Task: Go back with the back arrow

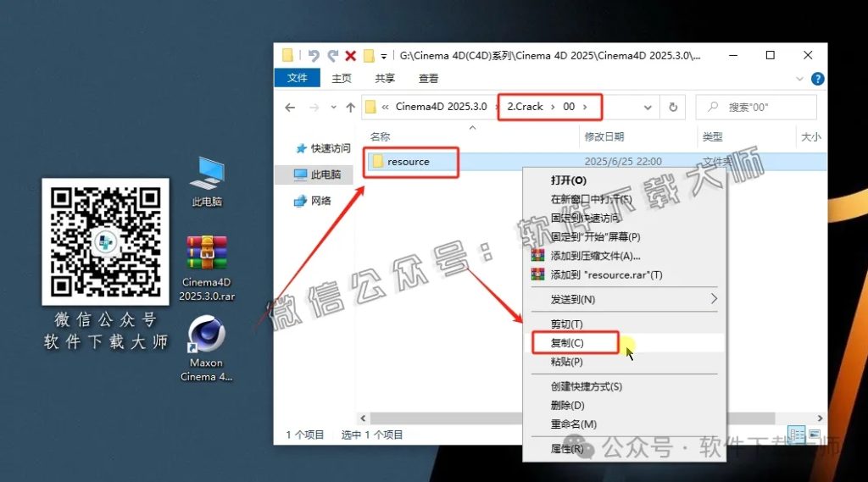Action: coord(290,108)
